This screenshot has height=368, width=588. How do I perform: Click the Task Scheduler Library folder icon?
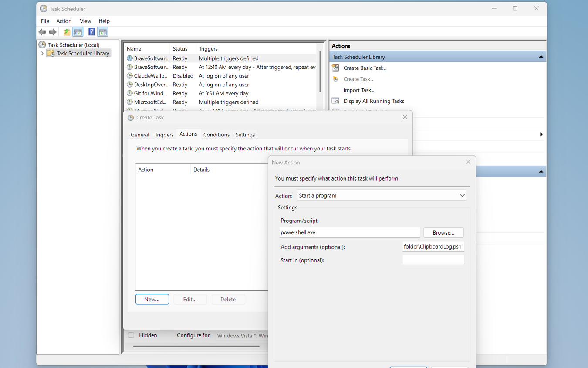click(51, 53)
